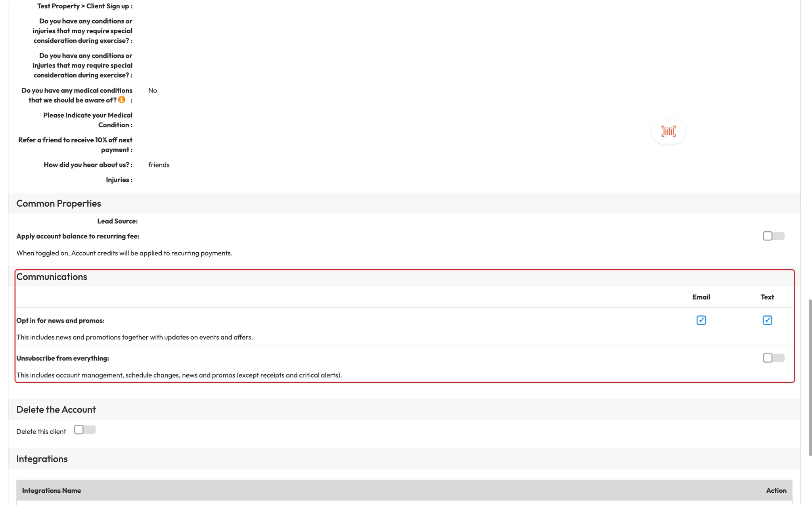Click the orange info icon beside medical conditions

coord(122,100)
